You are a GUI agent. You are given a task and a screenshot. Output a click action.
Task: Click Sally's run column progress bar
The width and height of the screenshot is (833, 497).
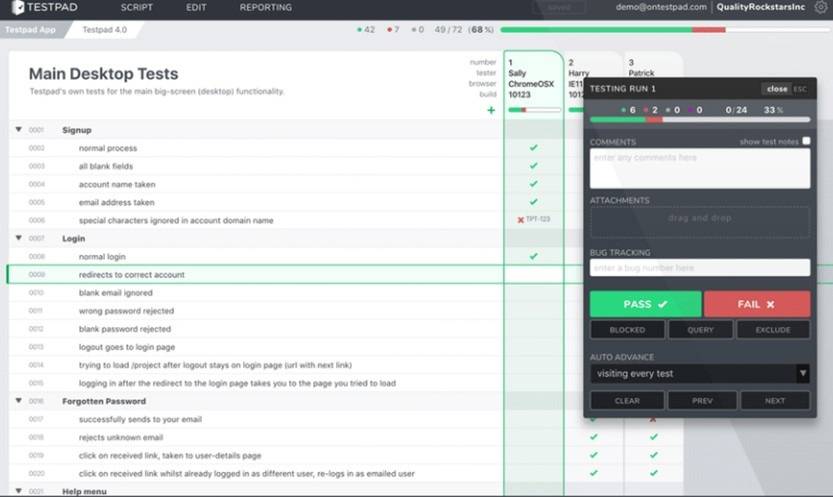pos(534,110)
